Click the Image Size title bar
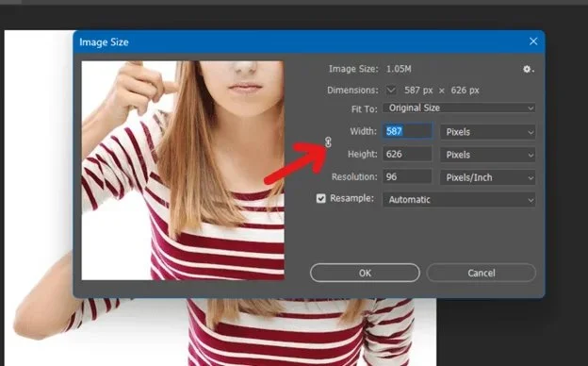This screenshot has height=366, width=588. pyautogui.click(x=309, y=42)
